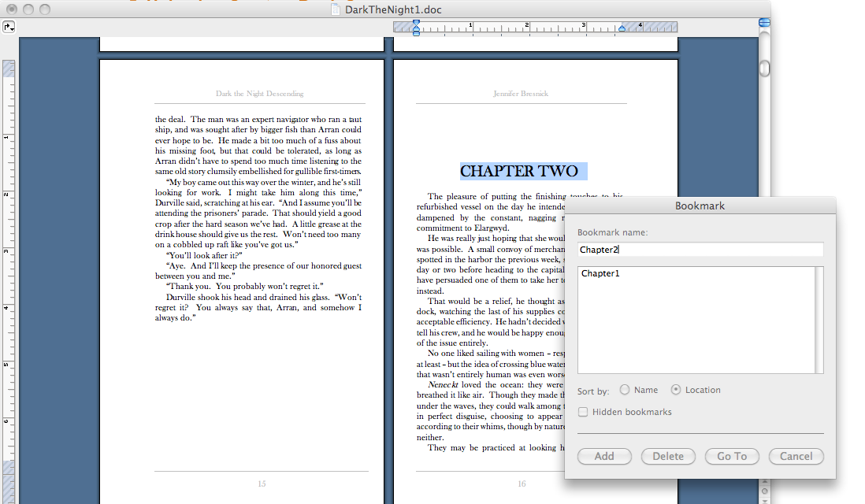Click the green zoom window button
The width and height of the screenshot is (865, 504).
(44, 9)
